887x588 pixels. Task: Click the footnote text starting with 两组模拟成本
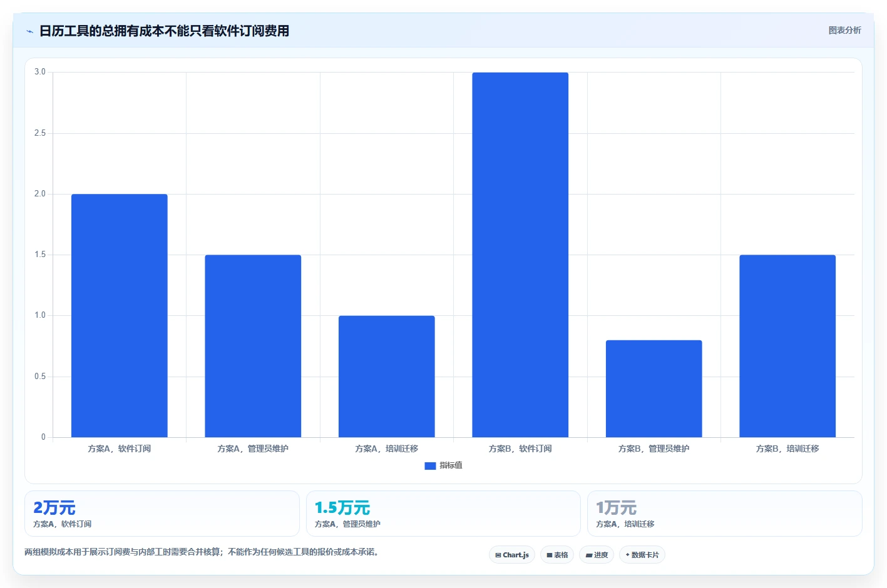tap(202, 552)
